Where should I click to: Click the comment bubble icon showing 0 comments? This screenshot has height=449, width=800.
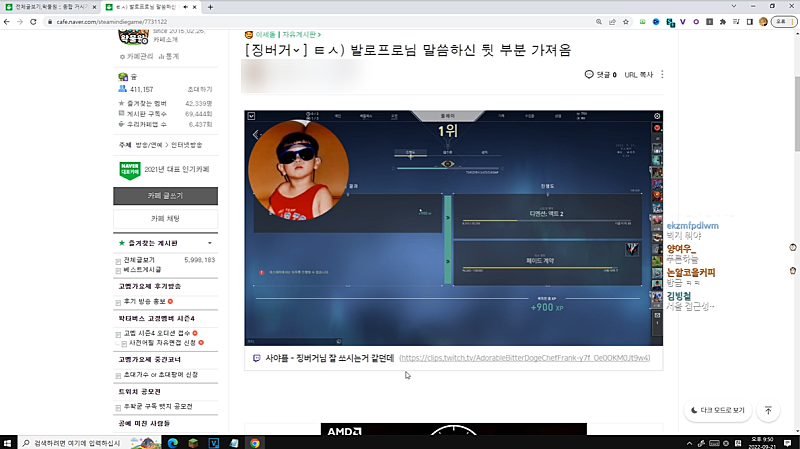click(x=589, y=74)
